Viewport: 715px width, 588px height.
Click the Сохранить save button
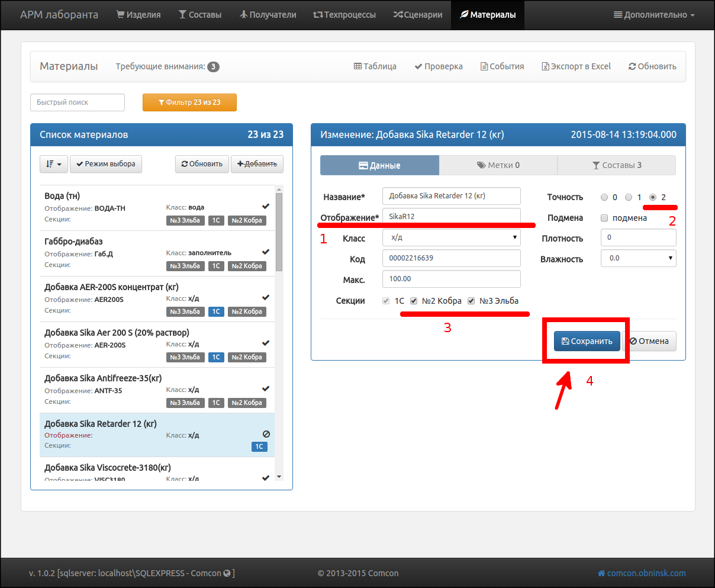pos(587,341)
